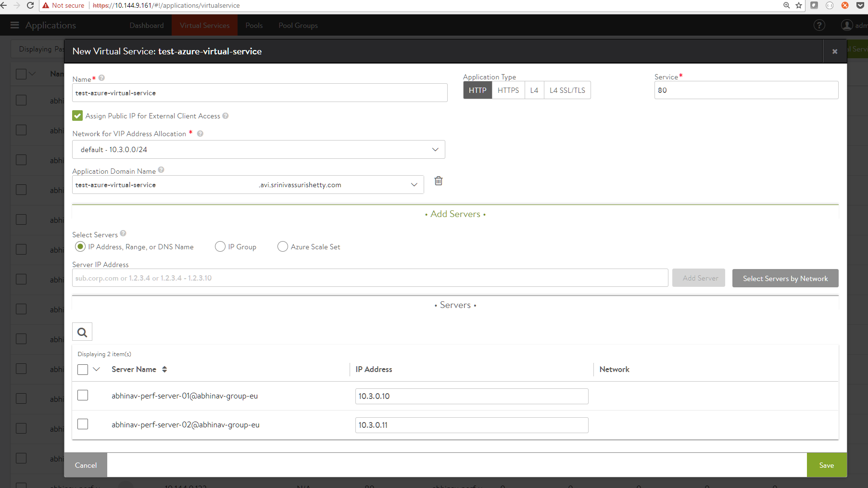Click browser reload icon
Screen dimensions: 868x488
(30, 5)
